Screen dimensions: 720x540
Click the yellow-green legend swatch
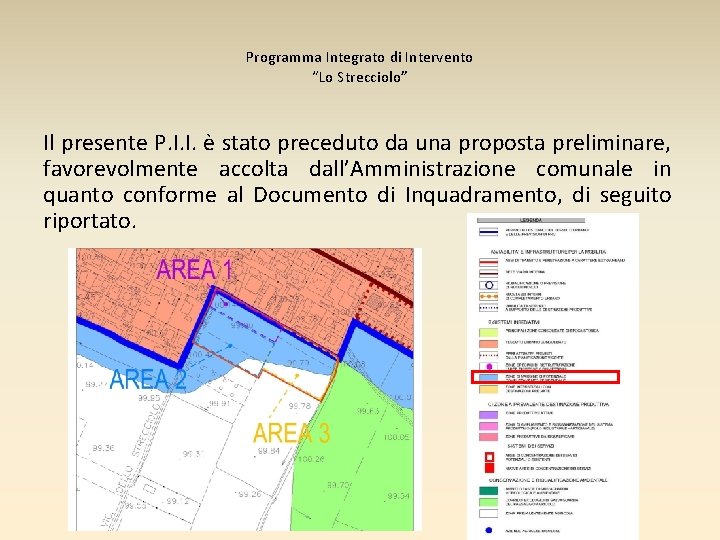489,332
